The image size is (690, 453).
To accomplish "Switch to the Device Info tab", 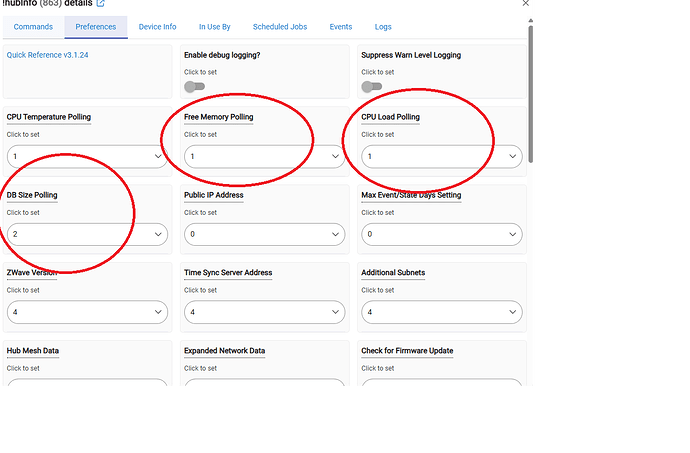I will (x=158, y=27).
